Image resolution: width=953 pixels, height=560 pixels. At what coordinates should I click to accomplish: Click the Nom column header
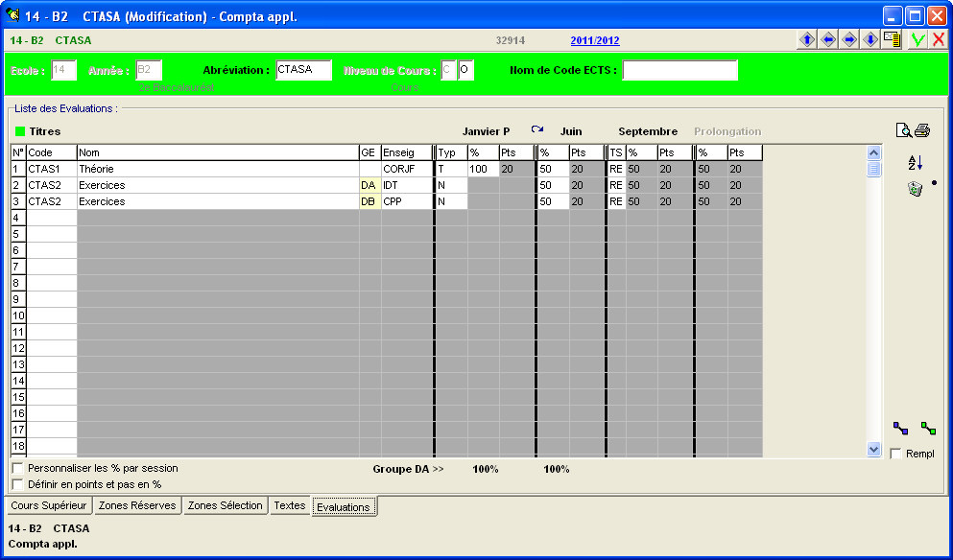[x=218, y=152]
